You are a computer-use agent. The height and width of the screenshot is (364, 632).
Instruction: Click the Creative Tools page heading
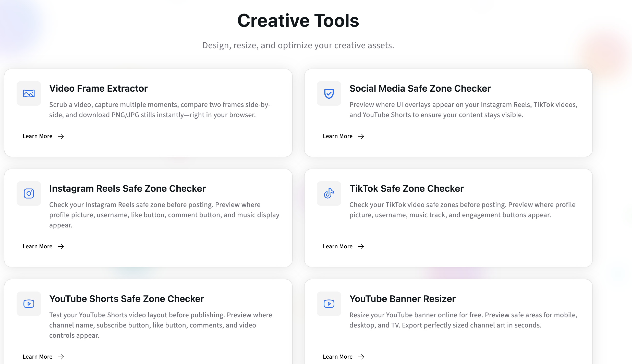(x=299, y=21)
